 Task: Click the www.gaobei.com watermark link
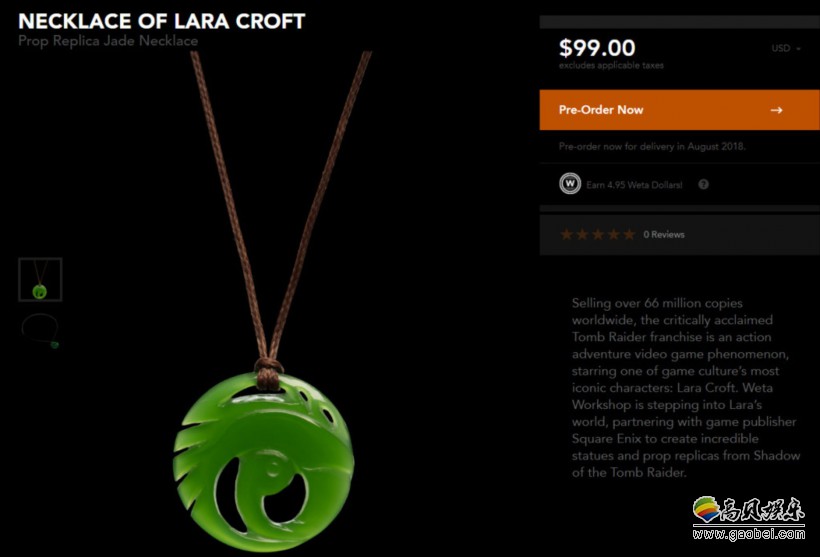point(749,534)
